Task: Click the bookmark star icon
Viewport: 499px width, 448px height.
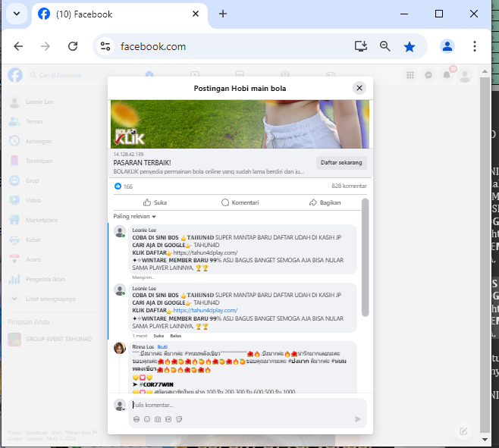Action: [410, 47]
